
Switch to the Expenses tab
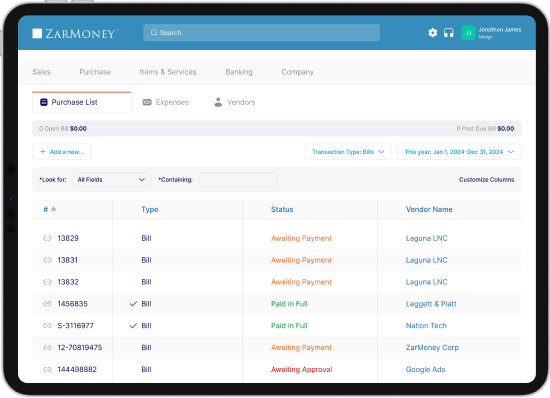click(166, 102)
